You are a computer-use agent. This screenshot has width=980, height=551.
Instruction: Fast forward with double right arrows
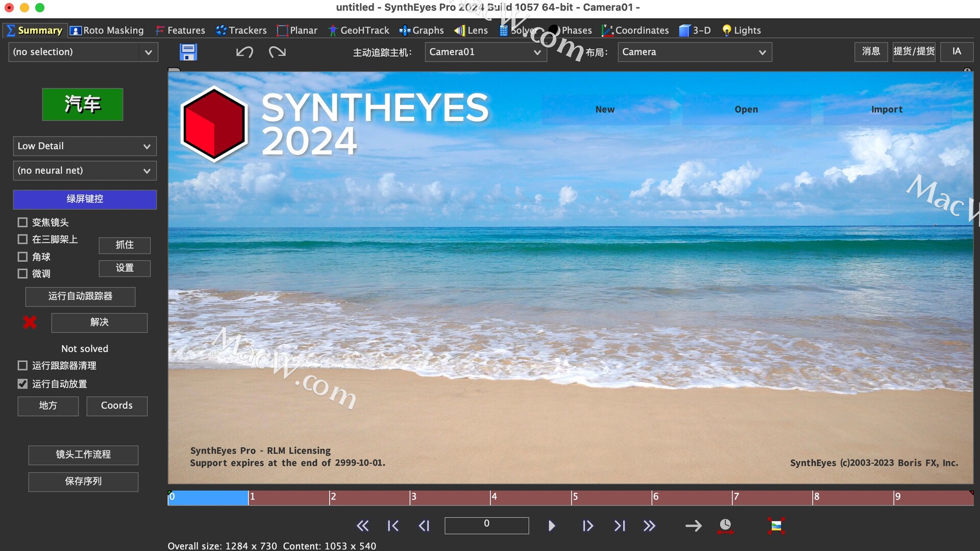pos(649,525)
